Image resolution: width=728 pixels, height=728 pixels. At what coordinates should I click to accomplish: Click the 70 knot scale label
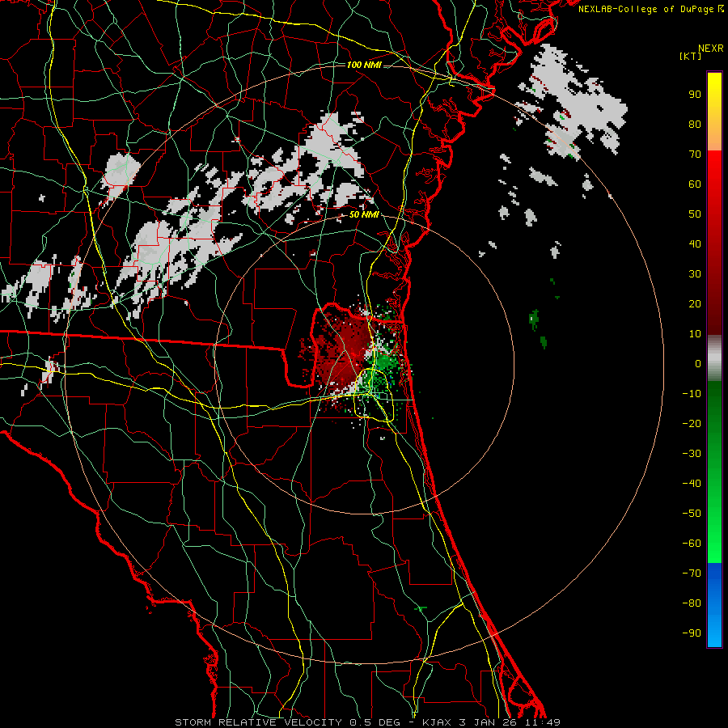(x=695, y=154)
